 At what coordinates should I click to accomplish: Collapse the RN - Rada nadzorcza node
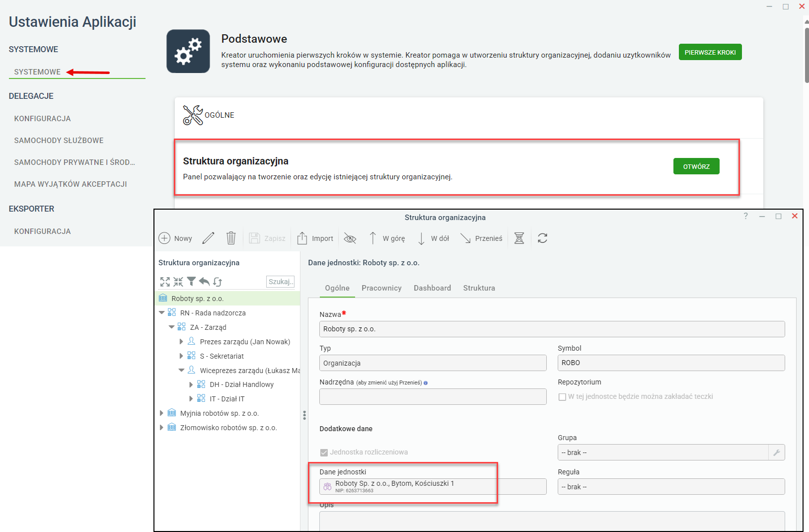(161, 312)
